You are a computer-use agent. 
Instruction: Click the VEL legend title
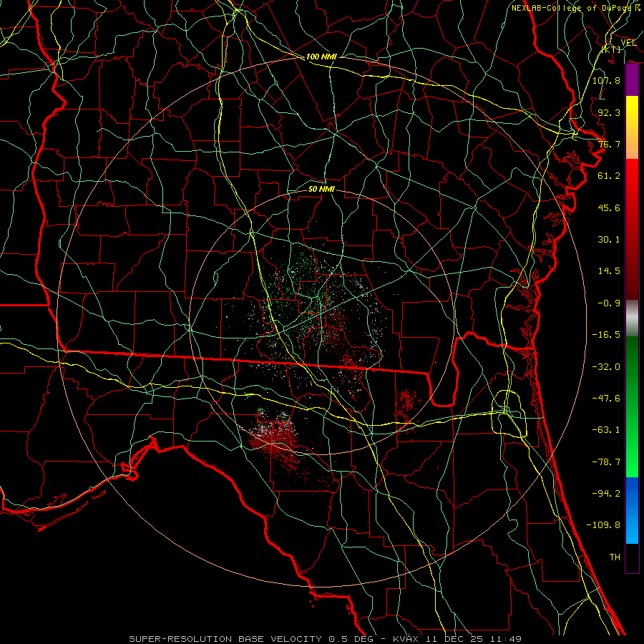click(628, 42)
